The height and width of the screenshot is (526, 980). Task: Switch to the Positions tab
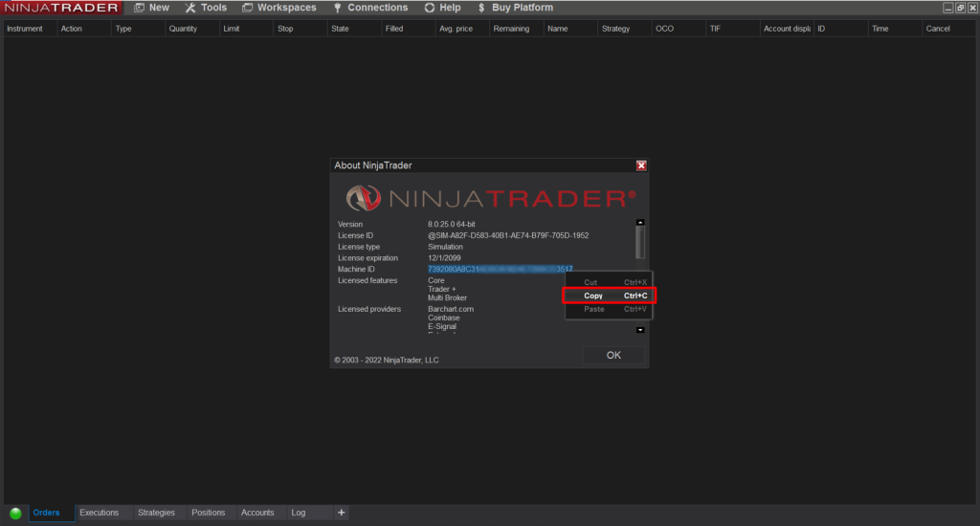pyautogui.click(x=208, y=513)
